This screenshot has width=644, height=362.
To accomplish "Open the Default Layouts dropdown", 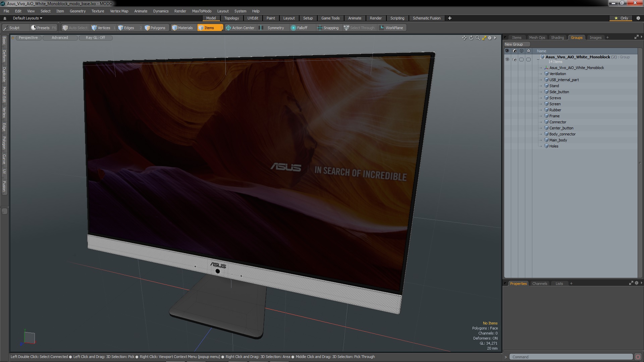I will click(x=28, y=18).
